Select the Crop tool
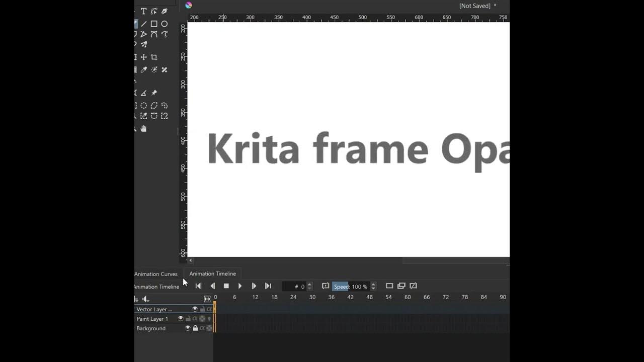The image size is (644, 362). click(154, 57)
